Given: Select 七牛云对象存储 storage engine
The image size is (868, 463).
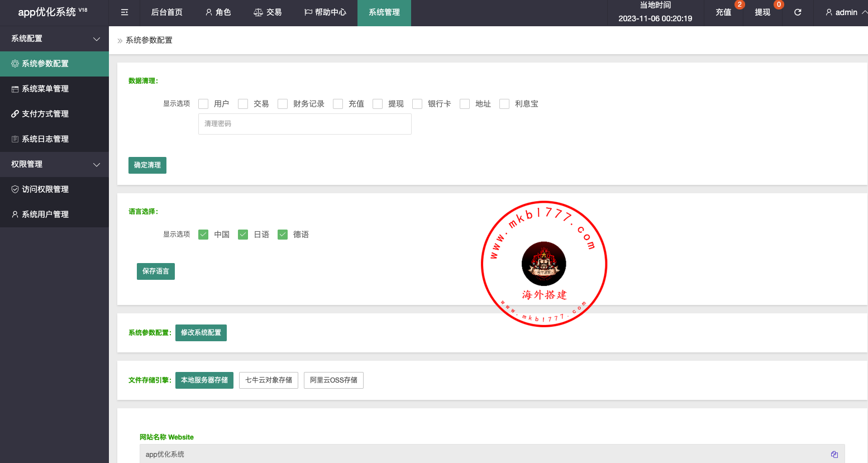Looking at the screenshot, I should tap(269, 380).
